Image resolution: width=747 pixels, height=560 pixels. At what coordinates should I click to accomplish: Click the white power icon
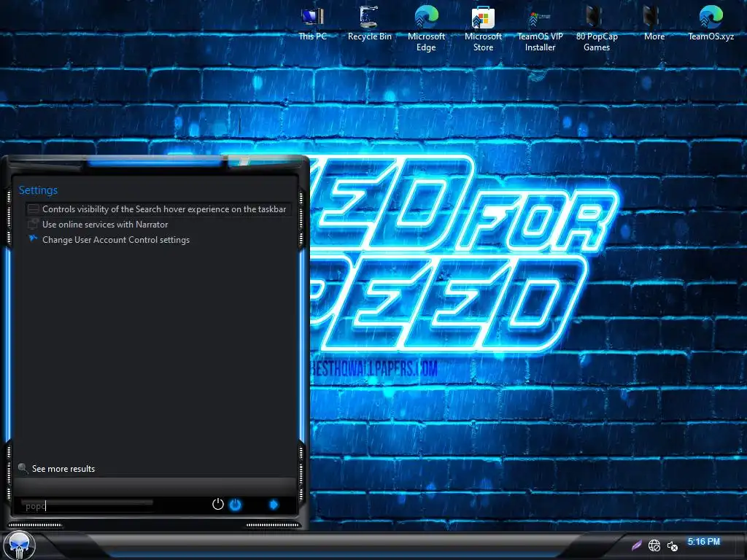click(x=217, y=505)
